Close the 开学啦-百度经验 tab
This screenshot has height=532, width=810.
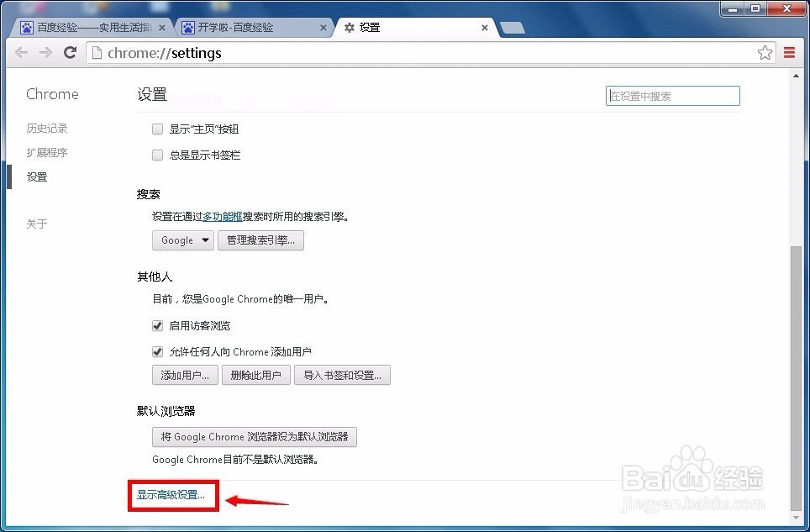pos(323,28)
